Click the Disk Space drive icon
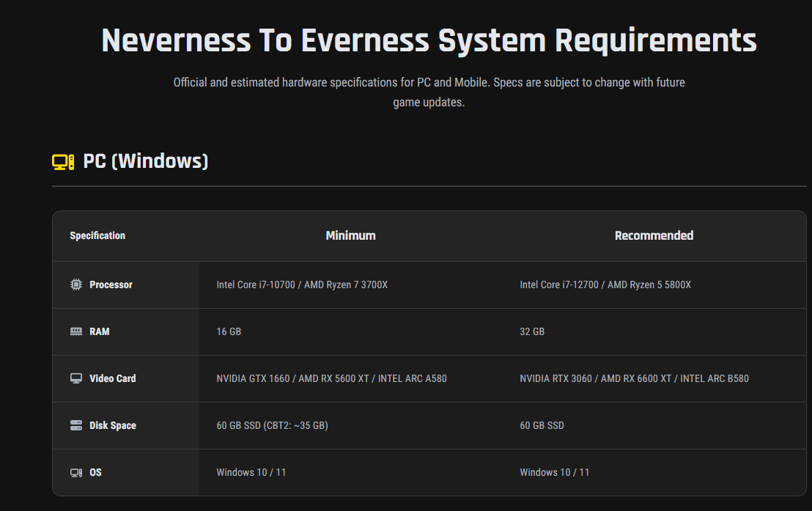The width and height of the screenshot is (812, 511). [x=76, y=425]
